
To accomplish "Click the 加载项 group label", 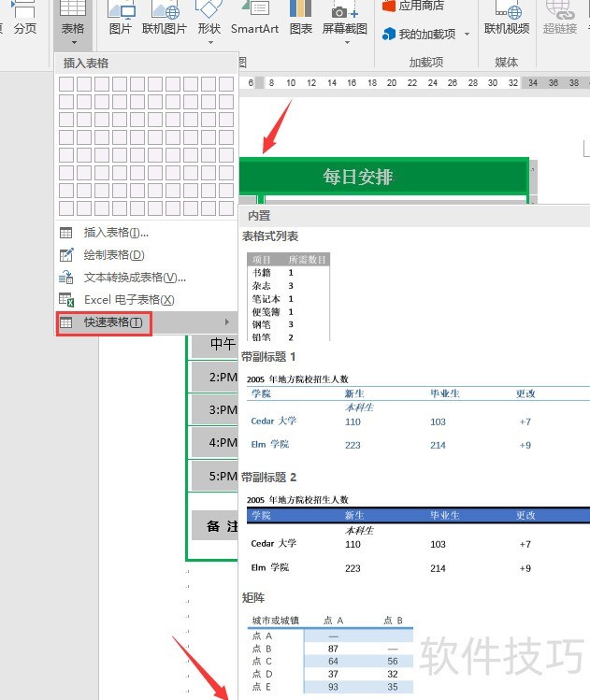I will coord(426,62).
